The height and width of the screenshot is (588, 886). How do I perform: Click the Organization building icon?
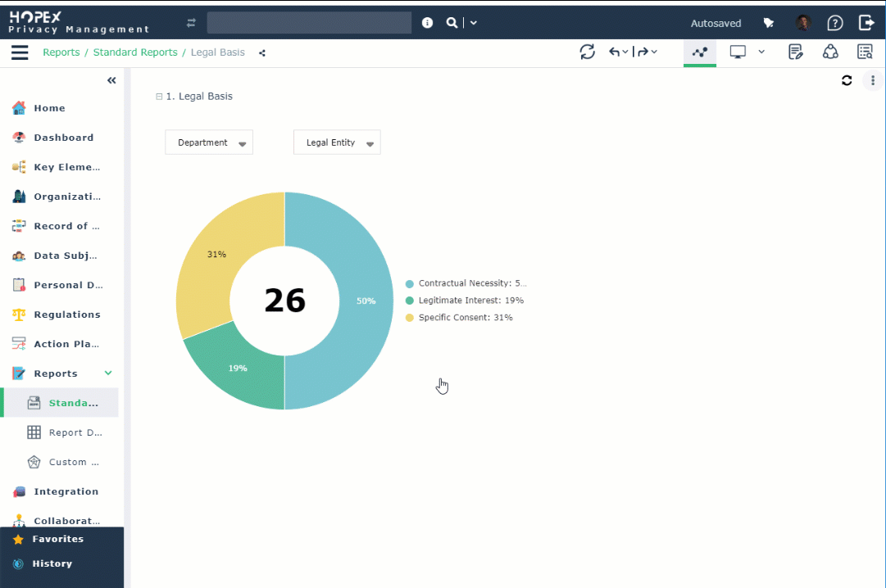[x=19, y=196]
